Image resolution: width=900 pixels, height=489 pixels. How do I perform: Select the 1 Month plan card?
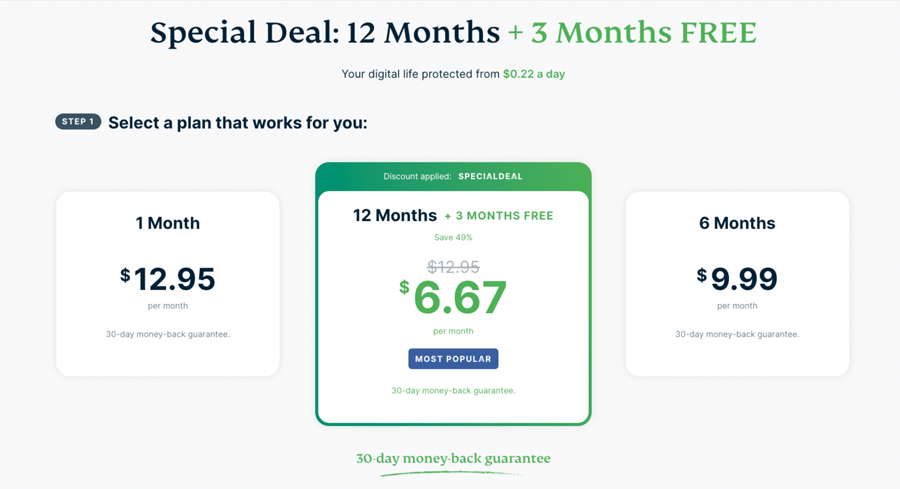click(x=168, y=284)
